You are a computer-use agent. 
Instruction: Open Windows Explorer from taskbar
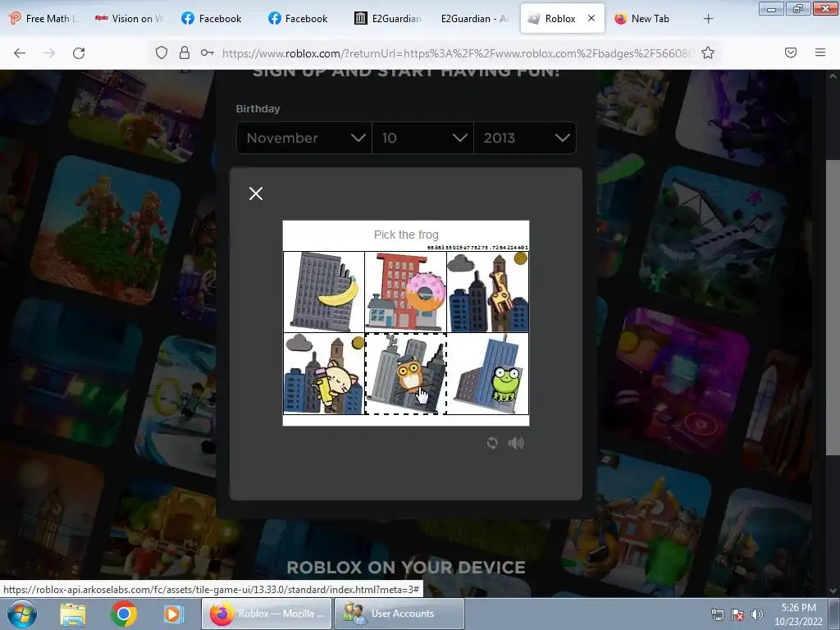pos(72,614)
